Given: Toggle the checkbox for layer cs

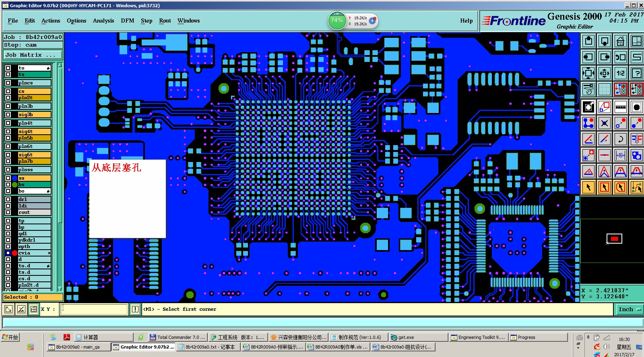Looking at the screenshot, I should coord(8,91).
